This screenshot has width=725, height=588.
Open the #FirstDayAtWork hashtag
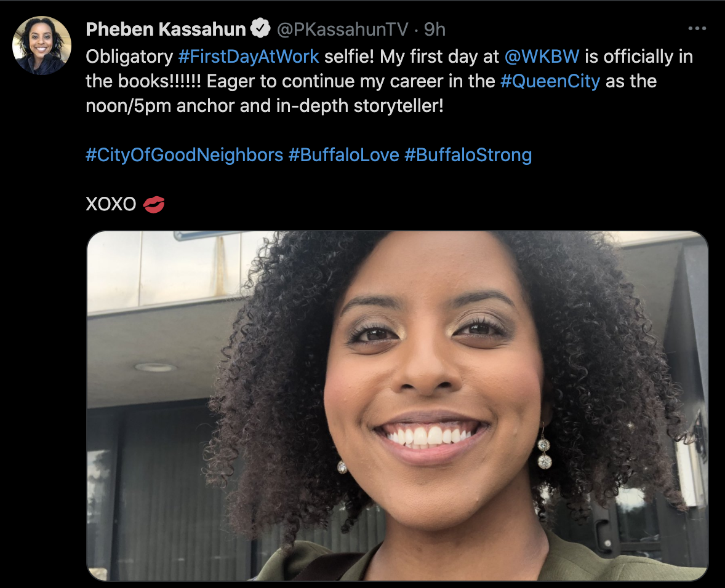(248, 57)
